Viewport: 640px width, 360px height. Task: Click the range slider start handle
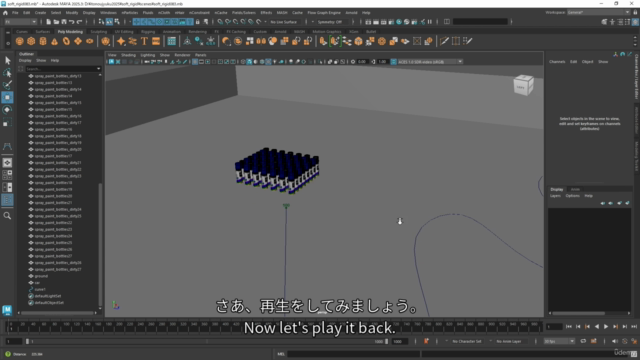[27, 341]
